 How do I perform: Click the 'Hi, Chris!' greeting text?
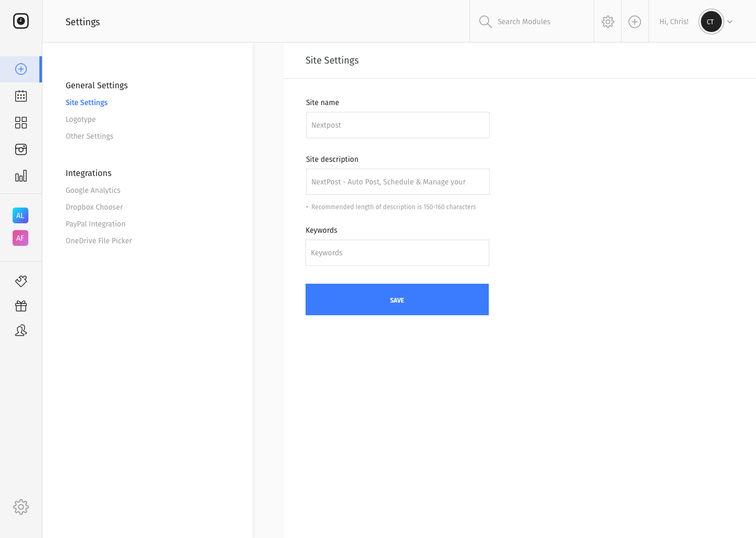pyautogui.click(x=674, y=22)
